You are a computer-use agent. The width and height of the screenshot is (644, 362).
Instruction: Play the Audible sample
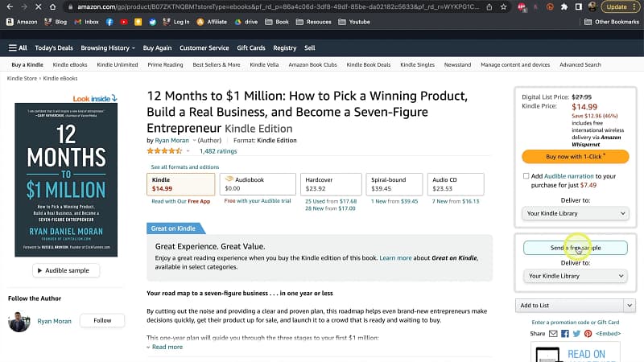tap(66, 270)
